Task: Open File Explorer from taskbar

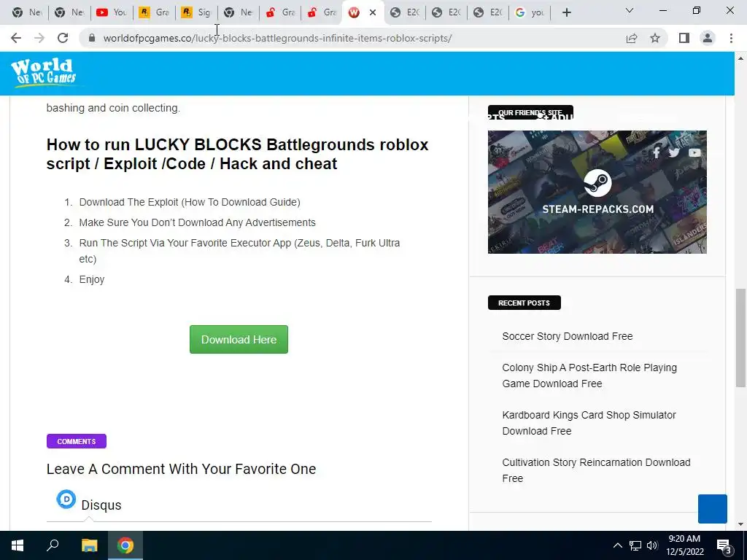Action: click(x=89, y=545)
